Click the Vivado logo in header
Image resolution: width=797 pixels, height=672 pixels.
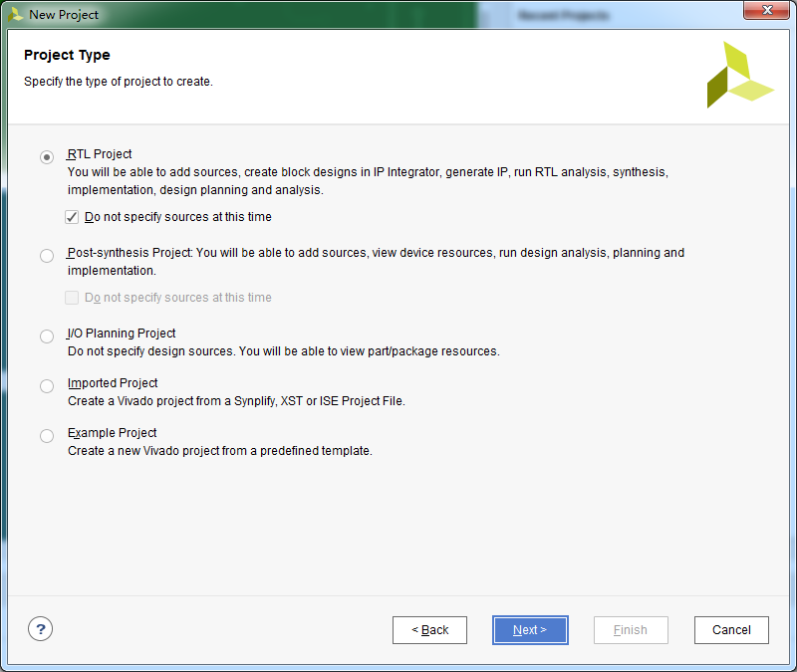(x=740, y=75)
